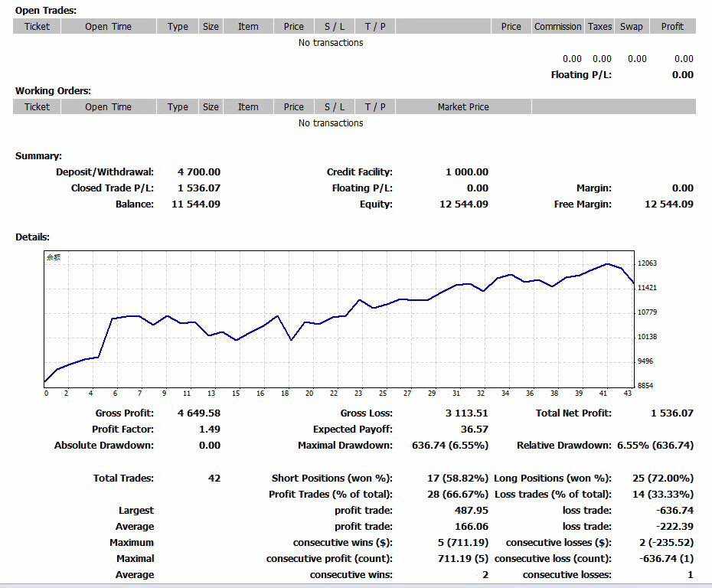Screen dimensions: 712x588
Task: Click the "Details:" section heading
Action: [x=32, y=237]
